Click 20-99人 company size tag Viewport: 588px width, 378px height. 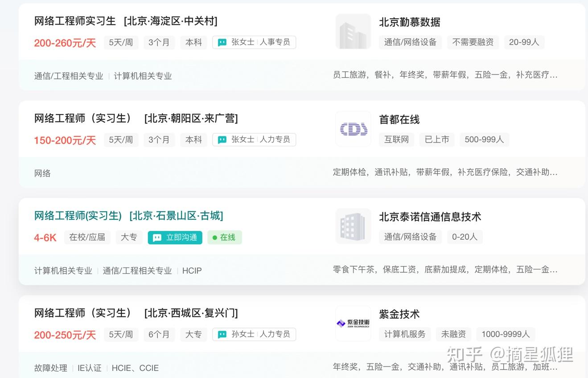(x=524, y=42)
